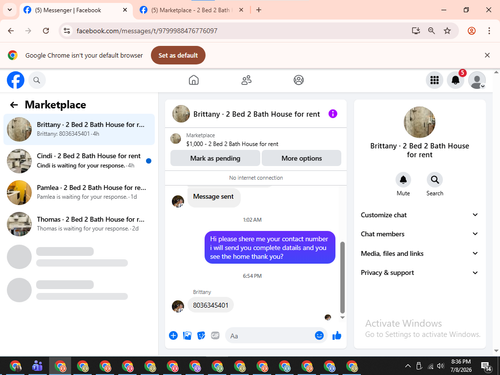Viewport: 500px width, 375px height.
Task: Open Chrome profile avatar icon
Action: tap(471, 31)
